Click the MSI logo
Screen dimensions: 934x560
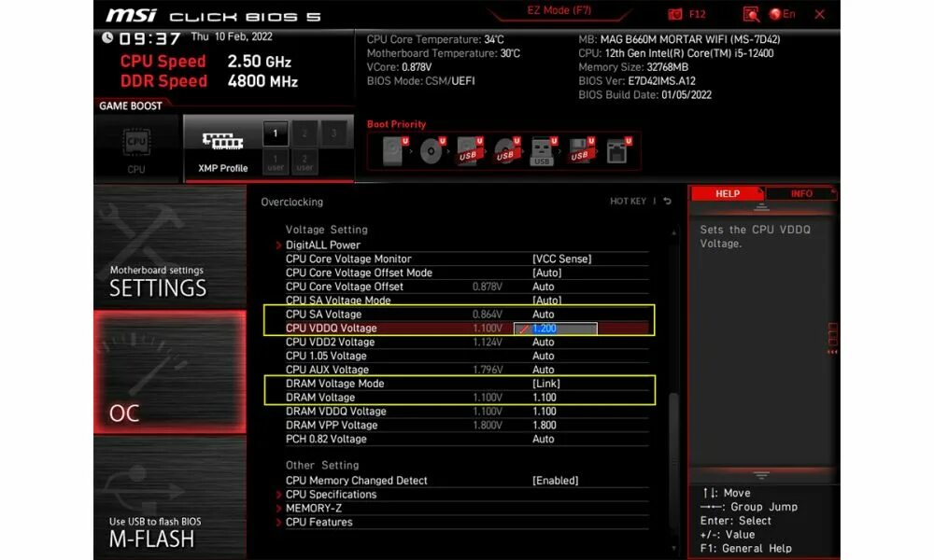click(131, 15)
